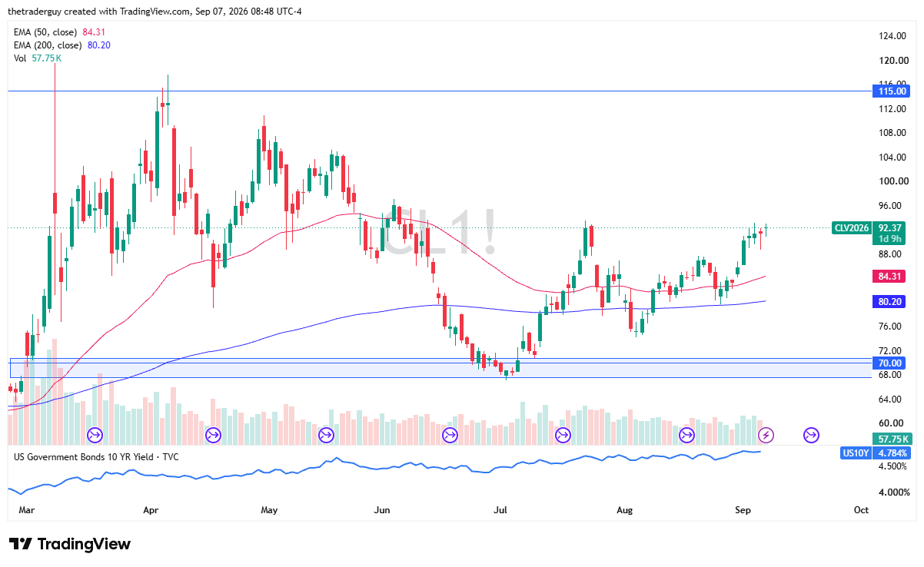
Task: Click the mid-March contract rollover marker
Action: coord(95,436)
